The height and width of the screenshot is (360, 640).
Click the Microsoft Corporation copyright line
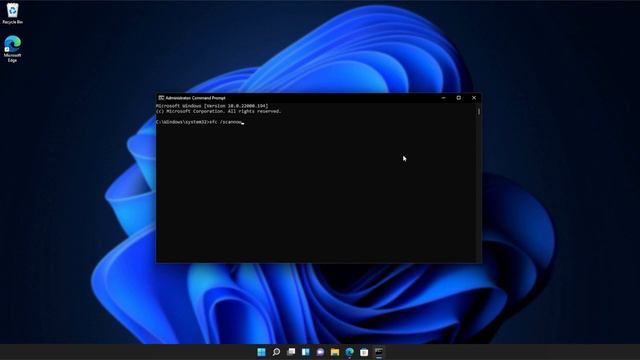[x=219, y=111]
